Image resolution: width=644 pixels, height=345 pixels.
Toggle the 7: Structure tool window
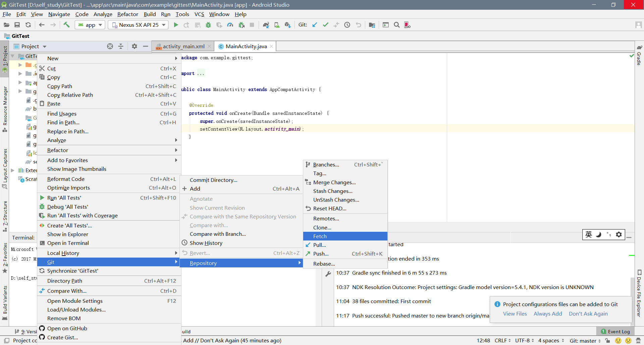[x=5, y=216]
